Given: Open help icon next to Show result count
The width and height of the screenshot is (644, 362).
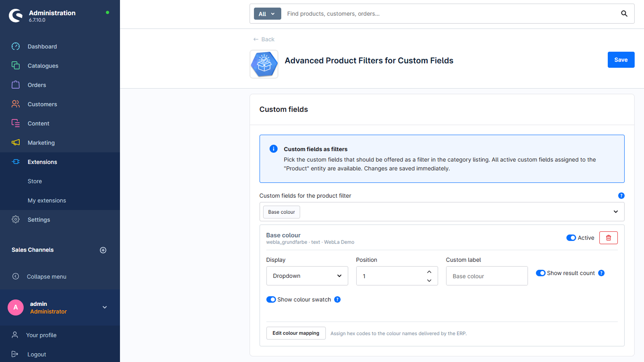Looking at the screenshot, I should 601,273.
